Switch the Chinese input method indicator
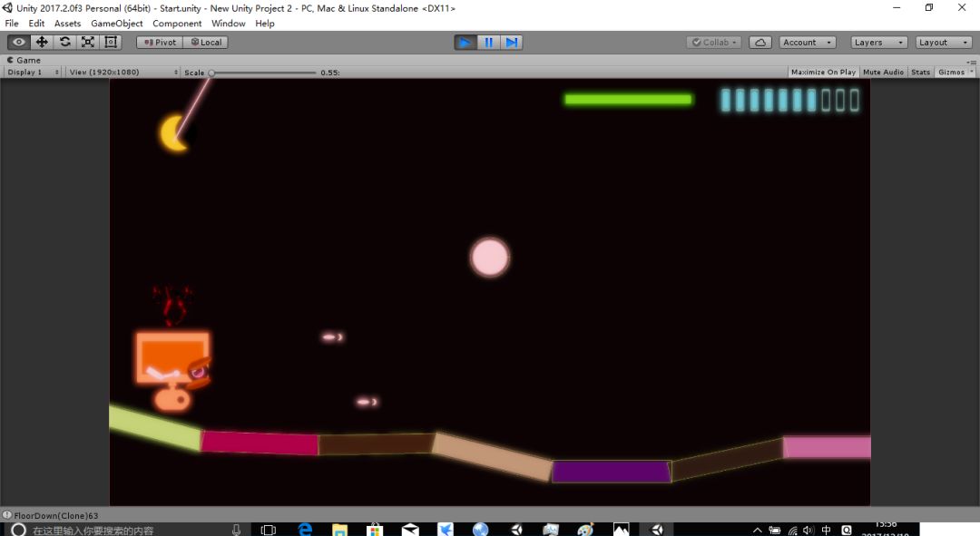The image size is (980, 536). (x=827, y=531)
